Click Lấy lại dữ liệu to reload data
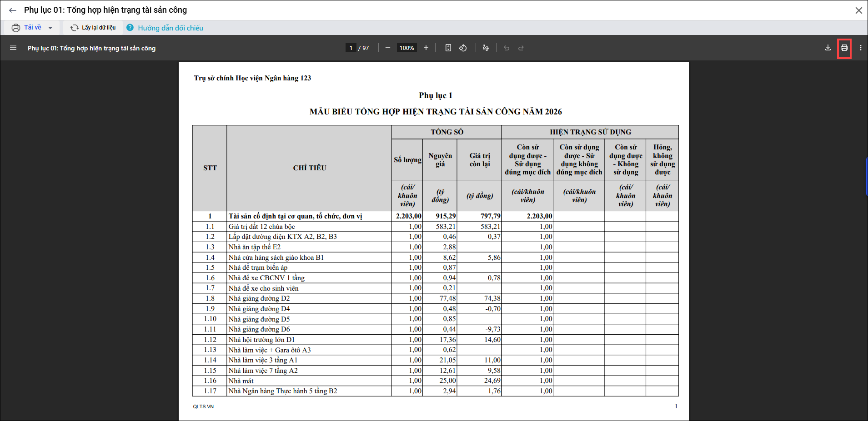868x421 pixels. point(93,28)
